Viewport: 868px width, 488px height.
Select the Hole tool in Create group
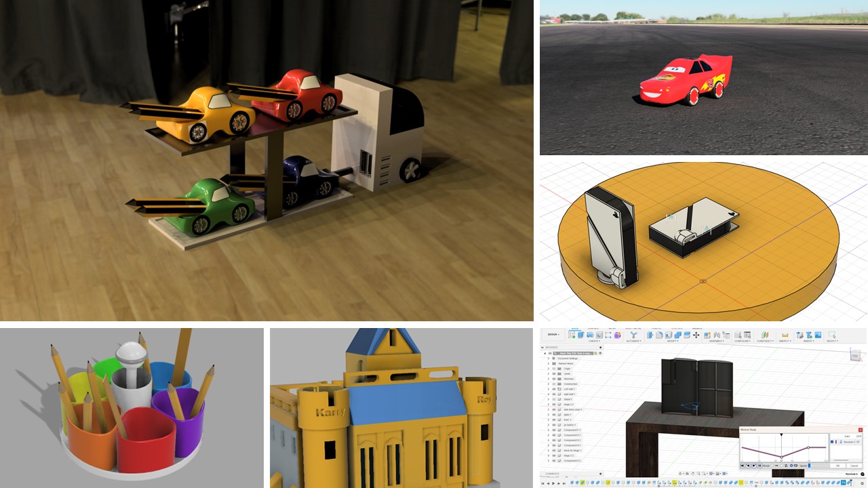(x=599, y=335)
